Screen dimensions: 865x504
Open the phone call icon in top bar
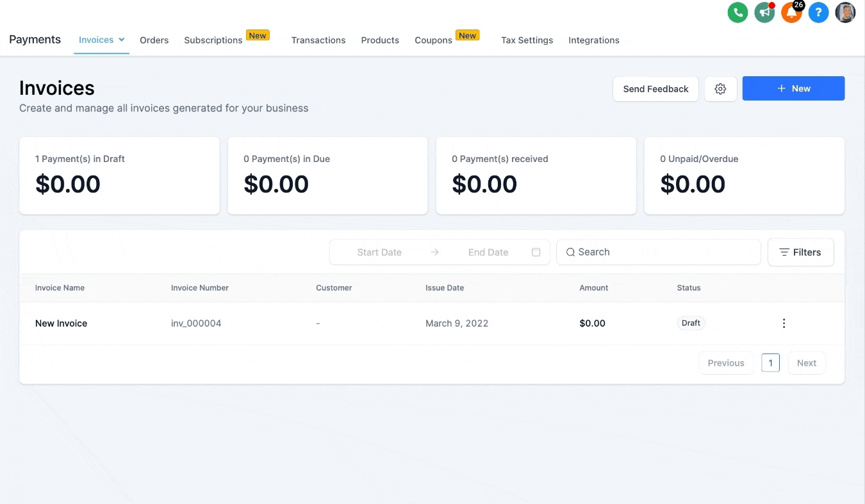pos(737,12)
